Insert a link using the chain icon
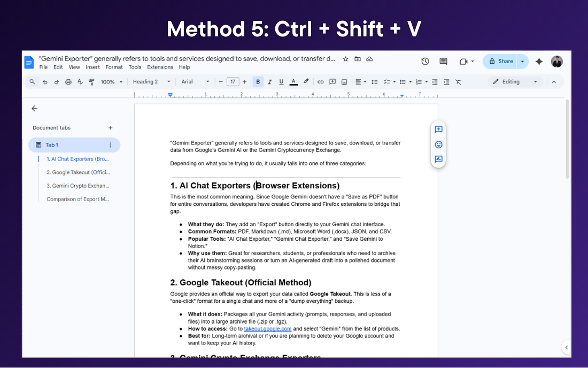Image resolution: width=588 pixels, height=368 pixels. tap(321, 82)
